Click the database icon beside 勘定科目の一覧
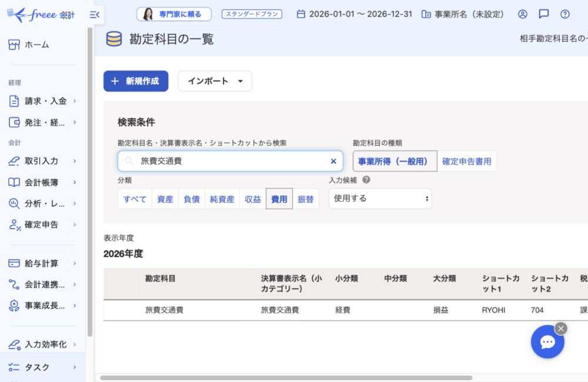 tap(114, 39)
